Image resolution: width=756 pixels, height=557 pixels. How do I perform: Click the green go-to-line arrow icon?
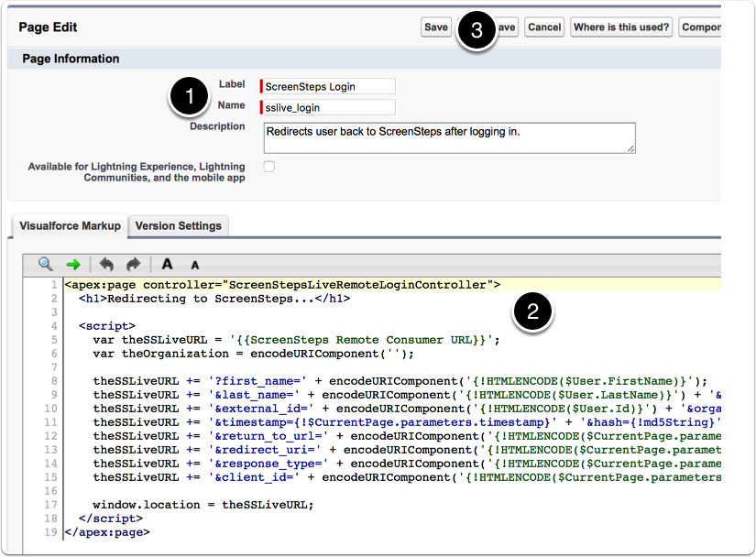click(x=73, y=264)
